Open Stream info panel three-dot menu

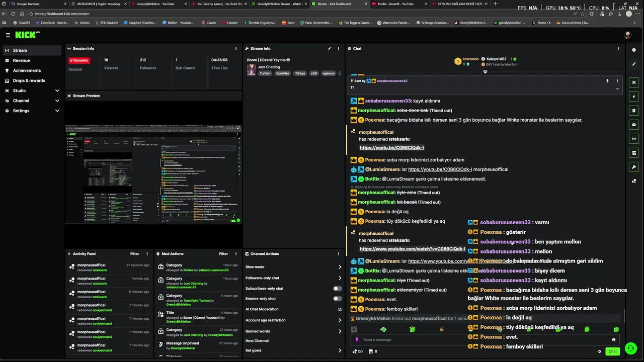tap(339, 49)
